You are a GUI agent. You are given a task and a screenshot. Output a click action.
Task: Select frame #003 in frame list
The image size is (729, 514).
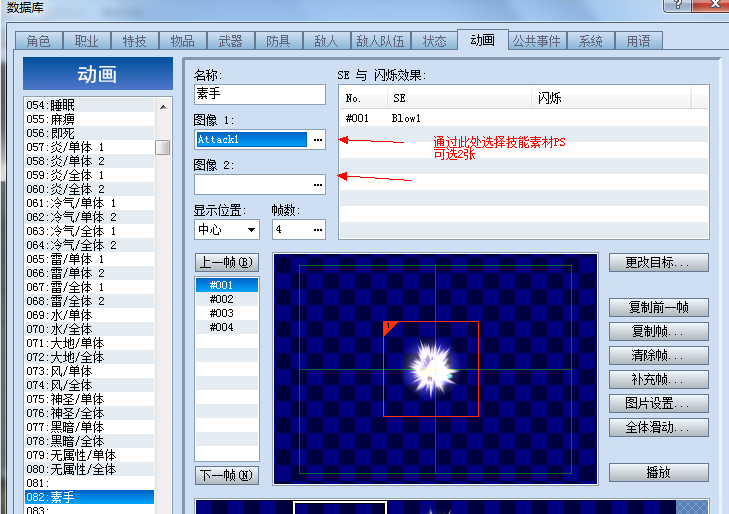227,313
